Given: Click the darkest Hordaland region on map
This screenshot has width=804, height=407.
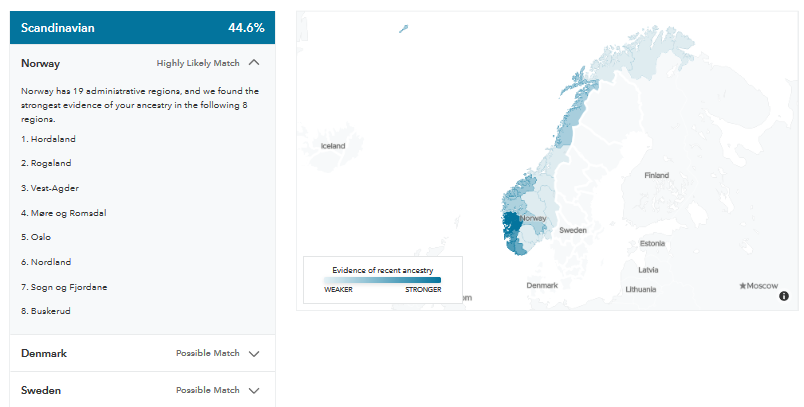Looking at the screenshot, I should tap(510, 224).
